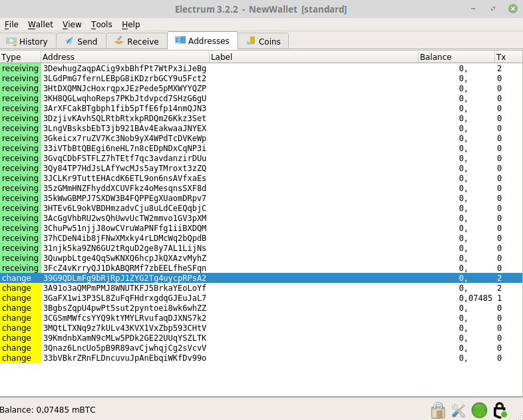The image size is (523, 420).
Task: Select change address 3MQtLTXNq9z7kULv43KVX1VxZbp593CHtV
Action: (x=124, y=328)
